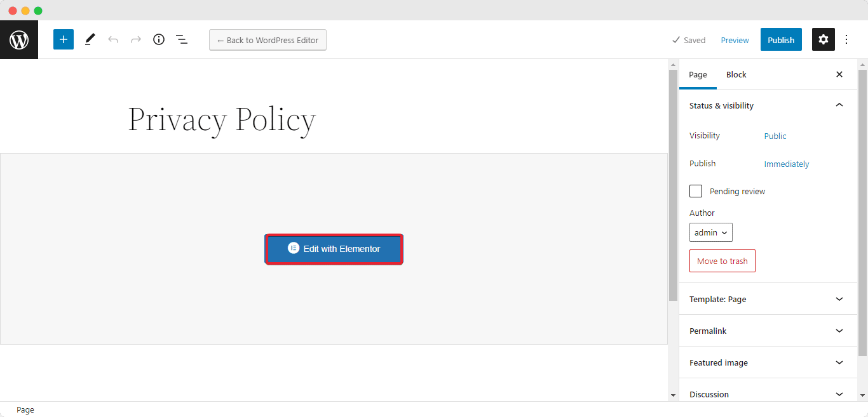This screenshot has width=868, height=417.
Task: Open the Settings gear icon
Action: [823, 39]
